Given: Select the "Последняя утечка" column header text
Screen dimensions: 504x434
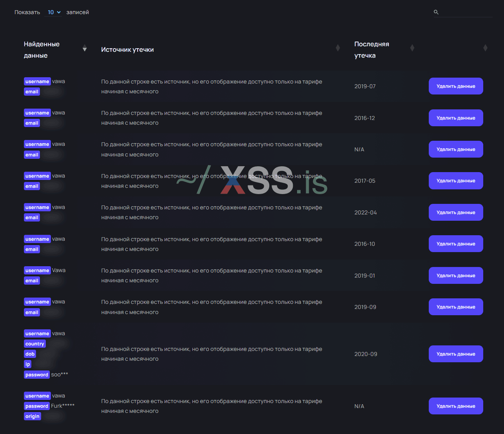Looking at the screenshot, I should point(372,50).
